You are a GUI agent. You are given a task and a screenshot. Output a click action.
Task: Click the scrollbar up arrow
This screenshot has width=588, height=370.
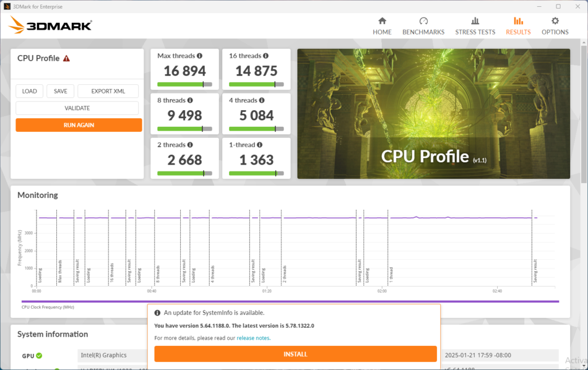[x=583, y=42]
